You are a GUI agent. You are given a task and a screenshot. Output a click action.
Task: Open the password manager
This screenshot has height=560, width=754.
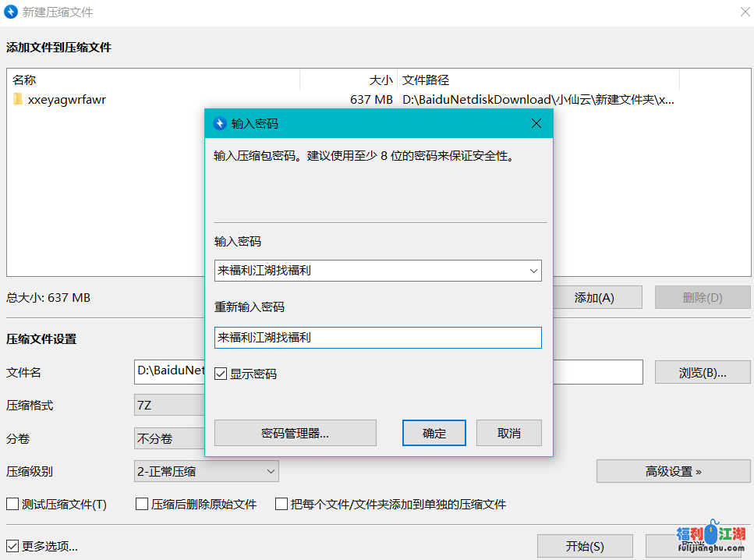[x=295, y=434]
